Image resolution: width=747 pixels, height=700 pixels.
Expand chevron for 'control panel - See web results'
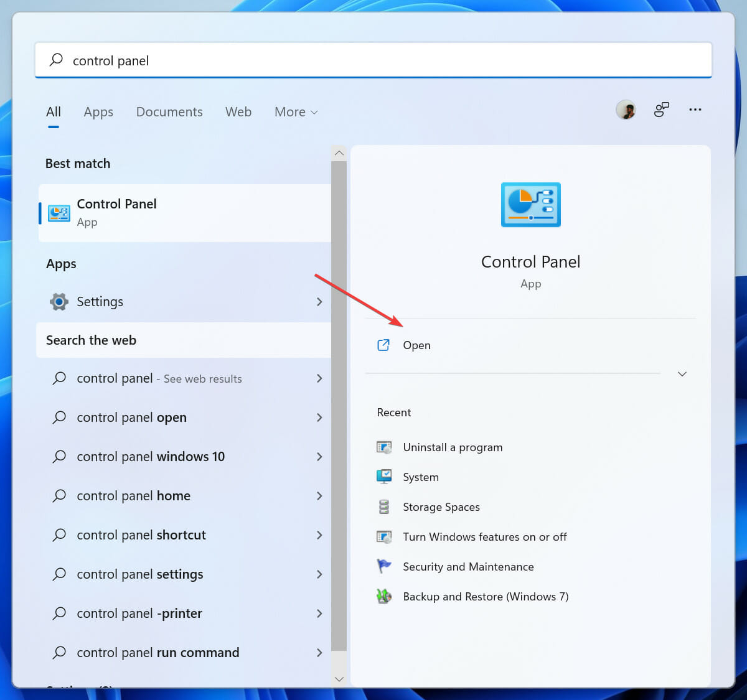[x=319, y=378]
